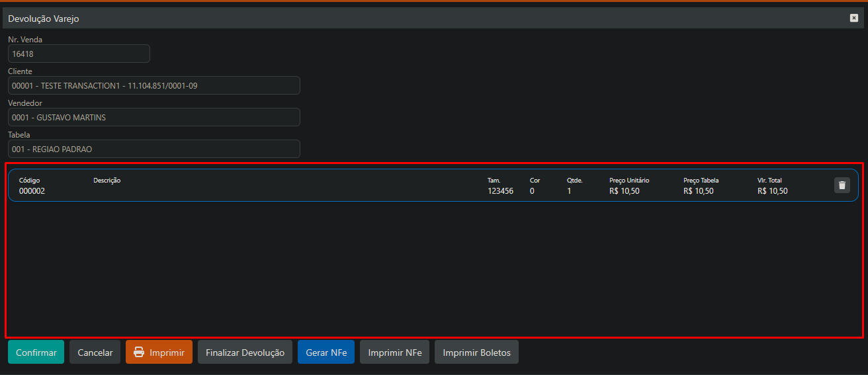Click the Preço Unitário value R$ 10,50
This screenshot has width=868, height=375.
624,191
